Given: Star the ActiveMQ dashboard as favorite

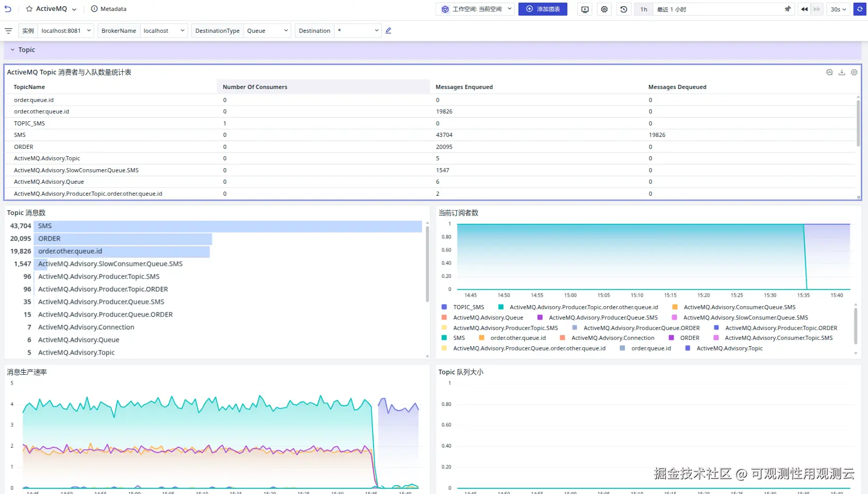Looking at the screenshot, I should click(29, 9).
